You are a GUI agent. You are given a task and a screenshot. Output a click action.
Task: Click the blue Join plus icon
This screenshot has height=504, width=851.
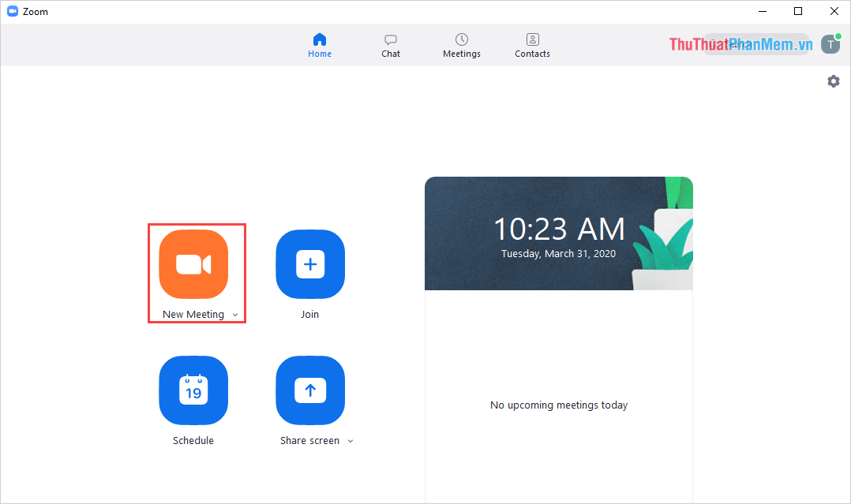(x=309, y=264)
